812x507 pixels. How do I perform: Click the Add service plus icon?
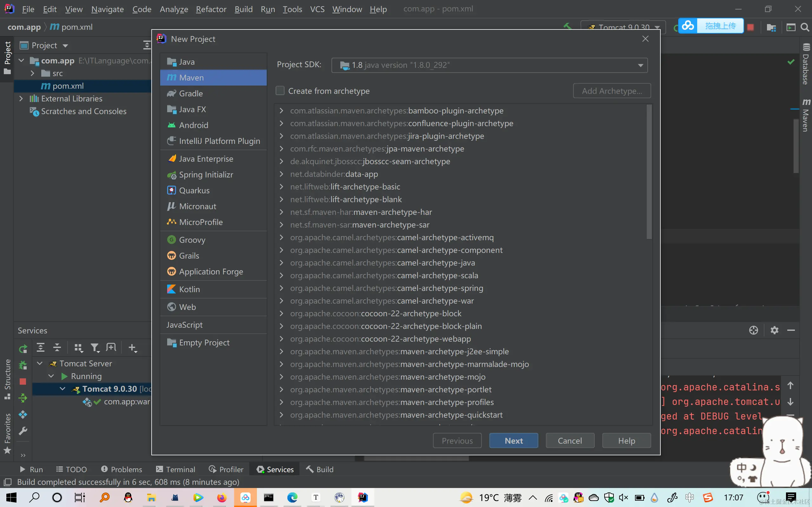click(133, 348)
